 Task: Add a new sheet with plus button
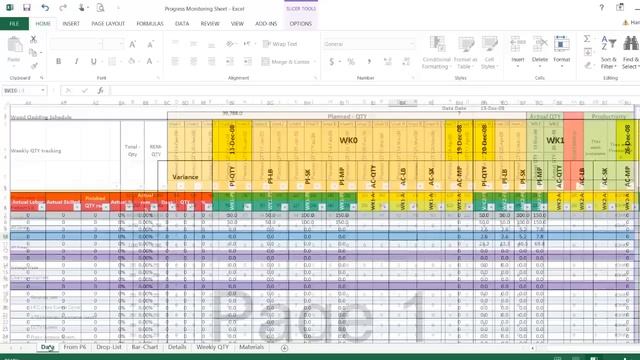(284, 348)
